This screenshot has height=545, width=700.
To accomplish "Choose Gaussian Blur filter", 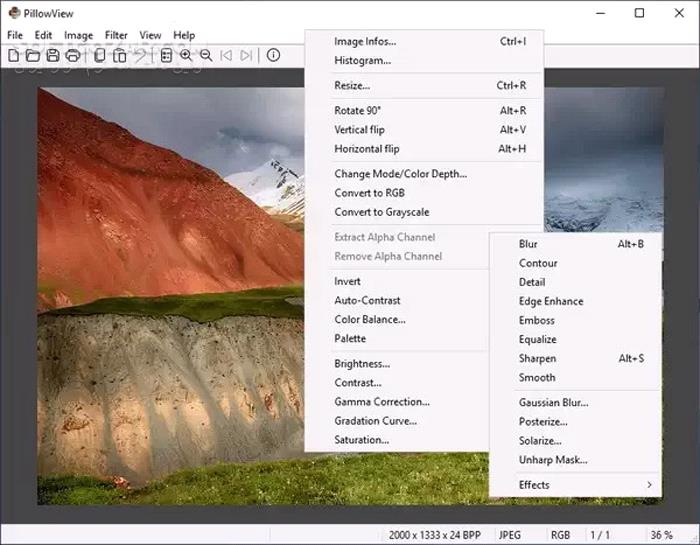I will point(553,403).
